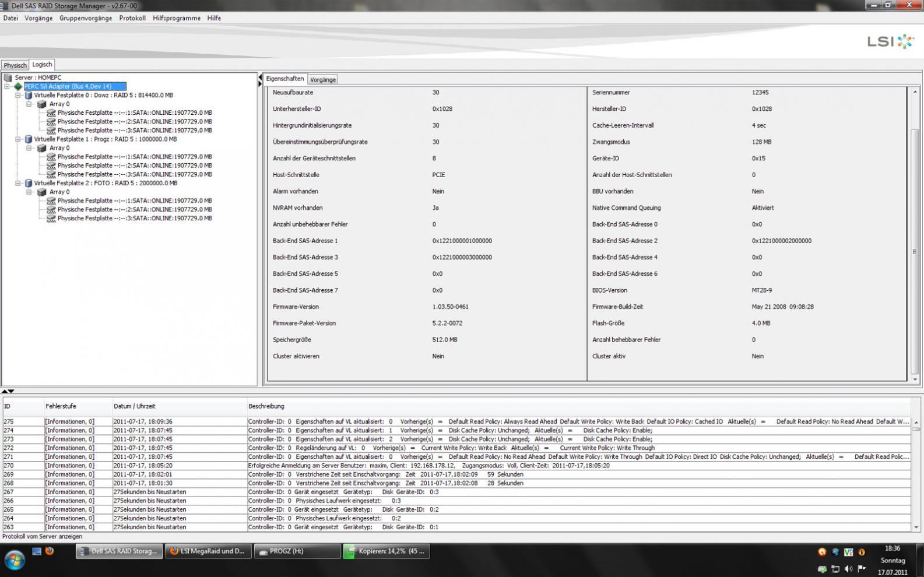Click Dell SAS RAID Storage taskbar button
The image size is (924, 577).
click(x=120, y=551)
